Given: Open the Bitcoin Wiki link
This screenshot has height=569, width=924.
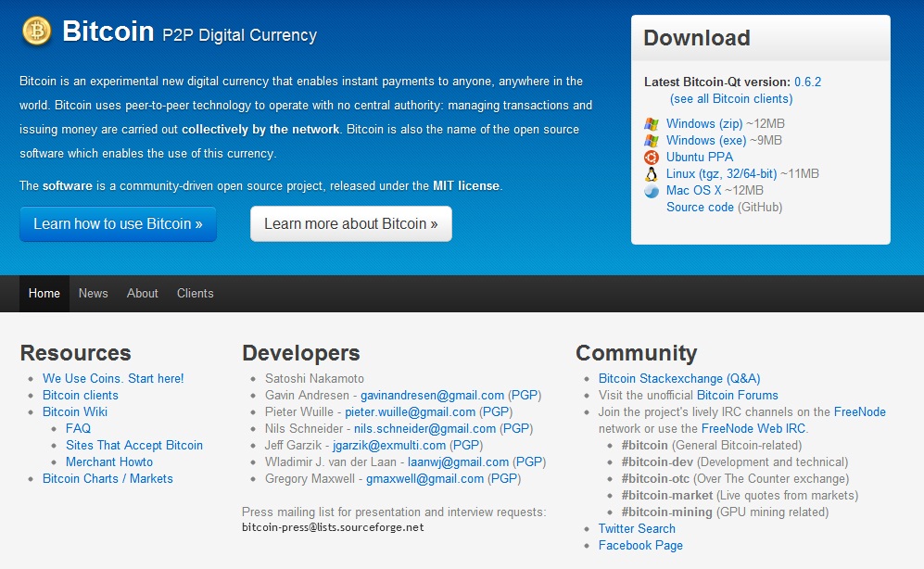Looking at the screenshot, I should (x=75, y=411).
